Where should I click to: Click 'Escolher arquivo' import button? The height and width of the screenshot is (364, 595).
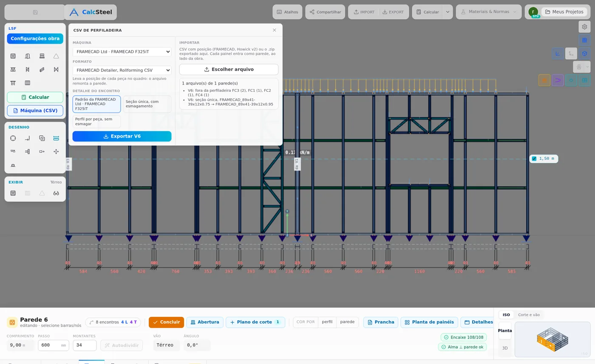pyautogui.click(x=229, y=70)
